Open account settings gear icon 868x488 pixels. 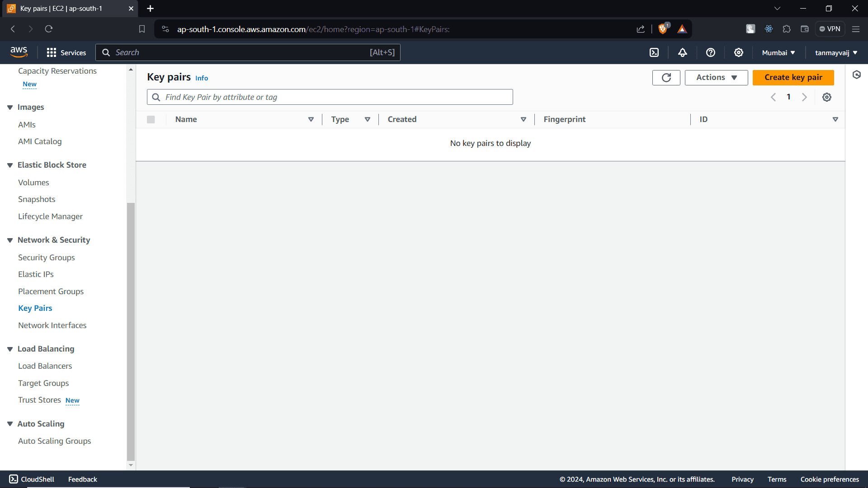pos(739,52)
